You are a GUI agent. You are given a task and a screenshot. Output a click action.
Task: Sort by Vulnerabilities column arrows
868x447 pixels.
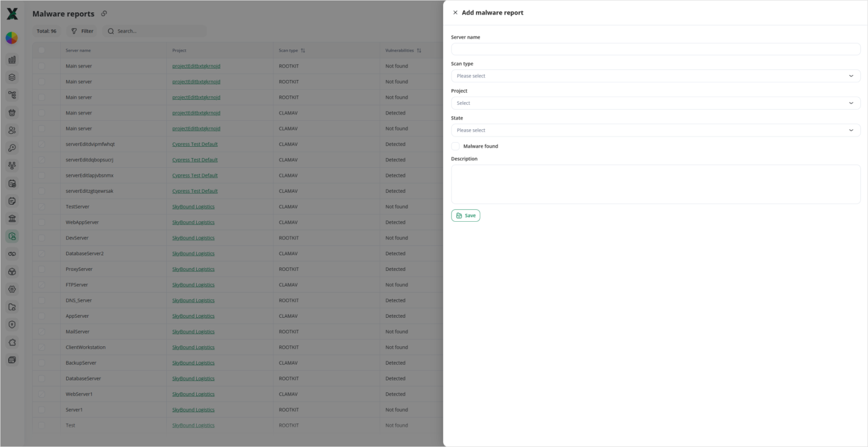click(x=419, y=51)
